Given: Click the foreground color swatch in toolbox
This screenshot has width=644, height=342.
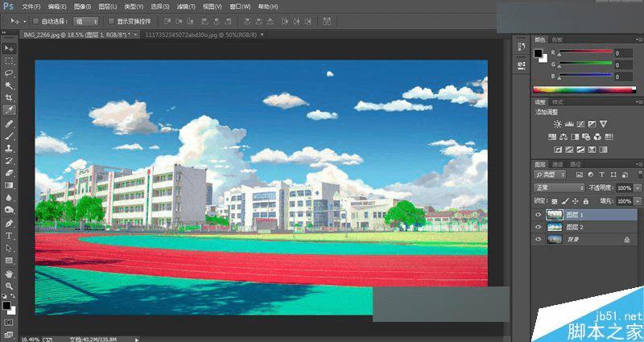Looking at the screenshot, I should coord(6,306).
